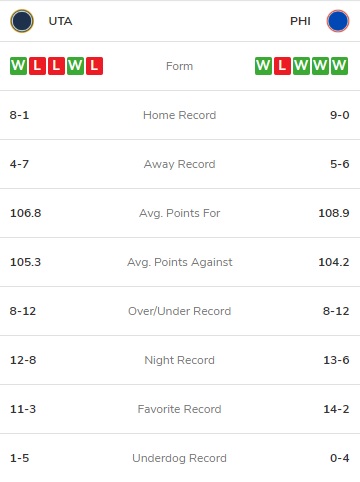360x482 pixels.
Task: Select the Away Record label
Action: 179,164
